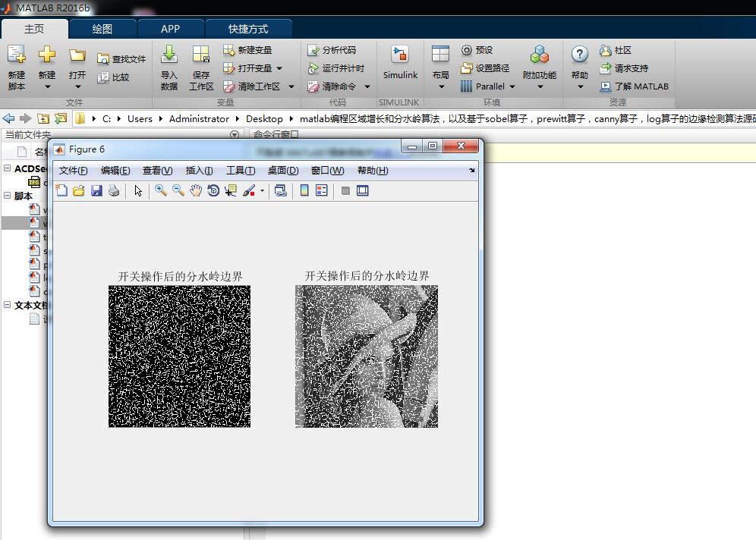Screen dimensions: 756x540
Task: Click Compare (比较) in the ribbon
Action: tap(113, 77)
